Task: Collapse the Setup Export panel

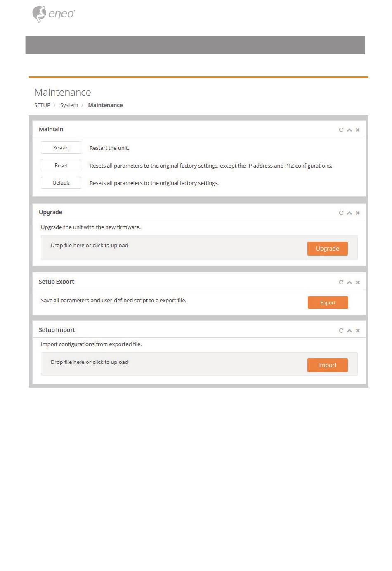Action: click(349, 282)
